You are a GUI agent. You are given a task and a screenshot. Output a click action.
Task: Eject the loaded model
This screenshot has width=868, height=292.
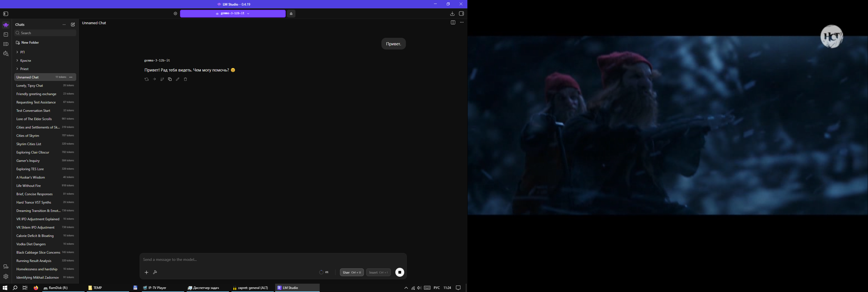[x=291, y=14]
